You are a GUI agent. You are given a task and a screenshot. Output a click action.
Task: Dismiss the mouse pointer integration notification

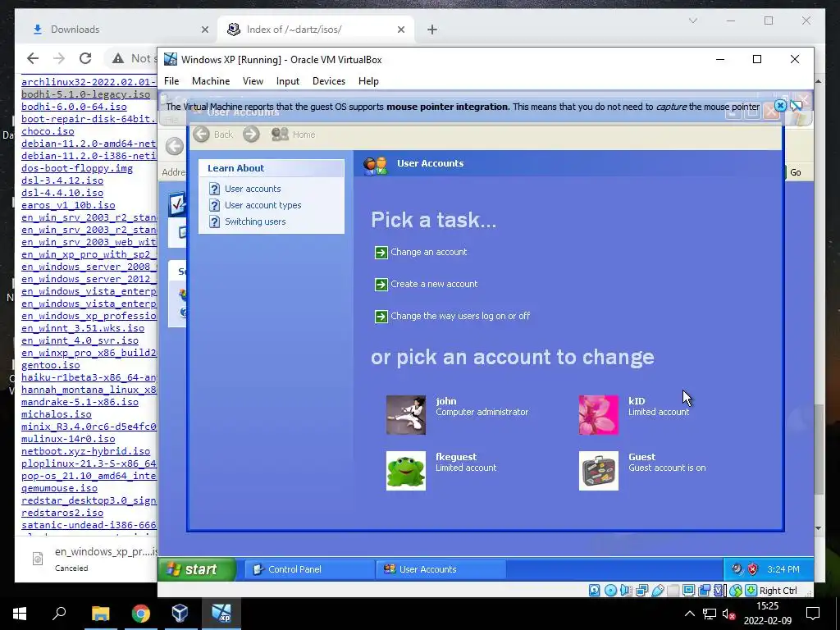(781, 106)
